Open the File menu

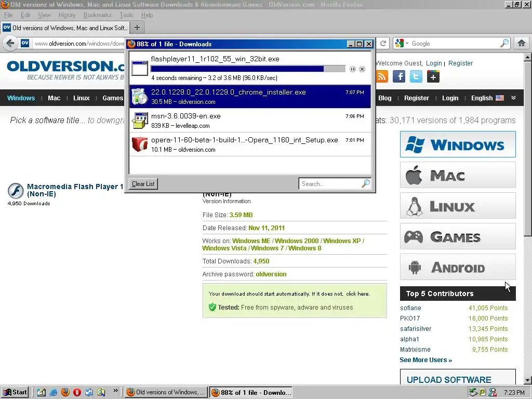[x=8, y=15]
